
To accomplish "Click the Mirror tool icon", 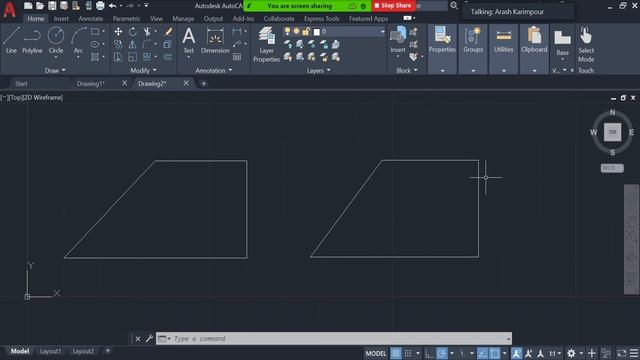I will click(x=133, y=44).
